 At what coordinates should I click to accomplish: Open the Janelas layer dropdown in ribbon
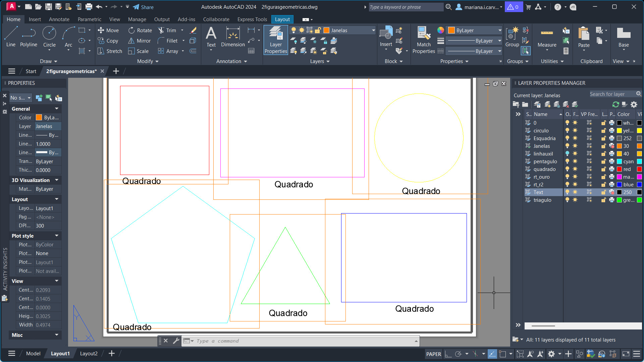pyautogui.click(x=373, y=31)
